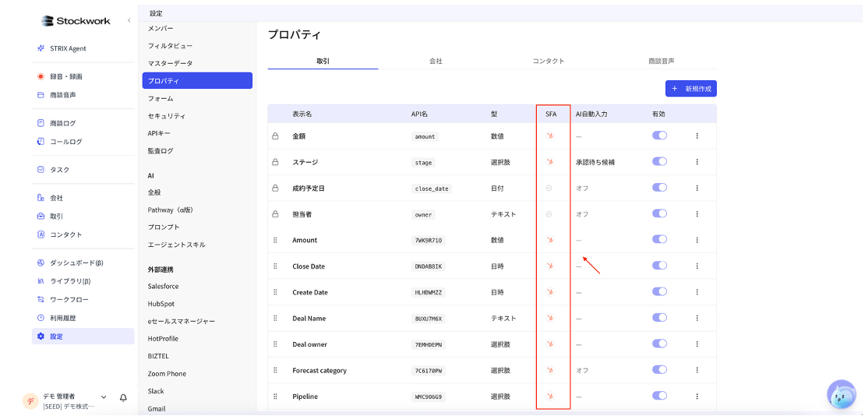Click the 録音・録画 record icon
The image size is (868, 416).
(41, 77)
